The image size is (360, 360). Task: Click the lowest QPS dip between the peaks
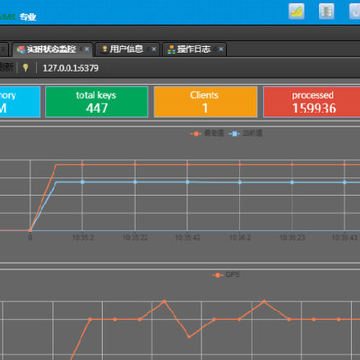click(189, 337)
